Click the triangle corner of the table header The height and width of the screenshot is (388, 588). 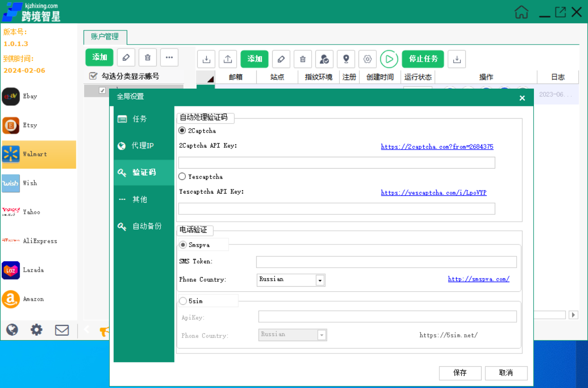[x=210, y=79]
